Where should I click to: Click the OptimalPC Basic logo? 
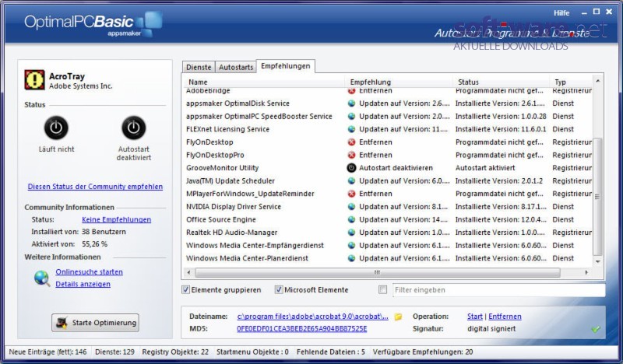pyautogui.click(x=93, y=24)
